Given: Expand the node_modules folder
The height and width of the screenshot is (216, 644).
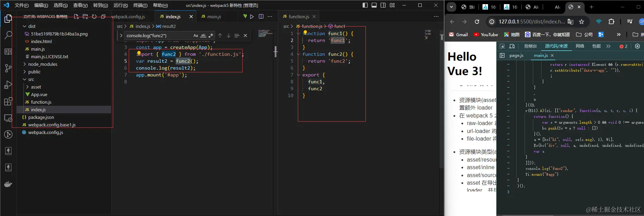Looking at the screenshot, I should coord(25,64).
